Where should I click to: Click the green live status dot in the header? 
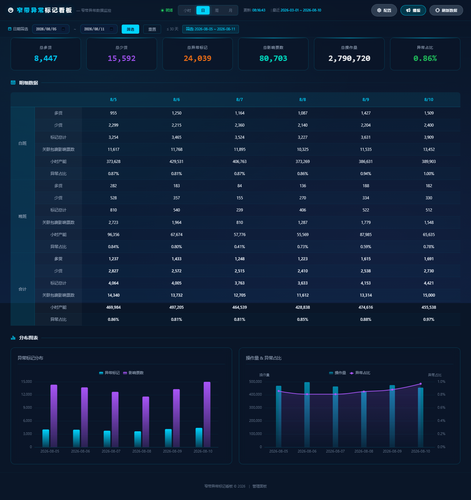162,10
